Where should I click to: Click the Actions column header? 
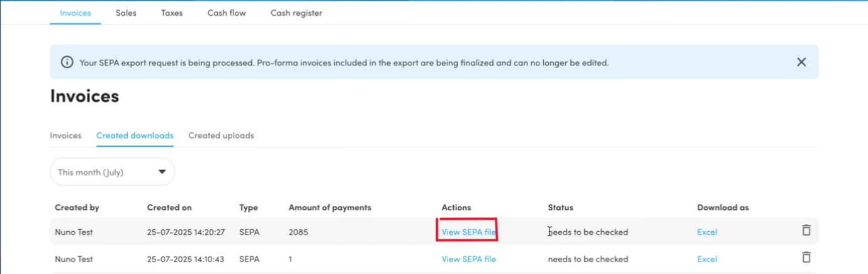pos(456,207)
